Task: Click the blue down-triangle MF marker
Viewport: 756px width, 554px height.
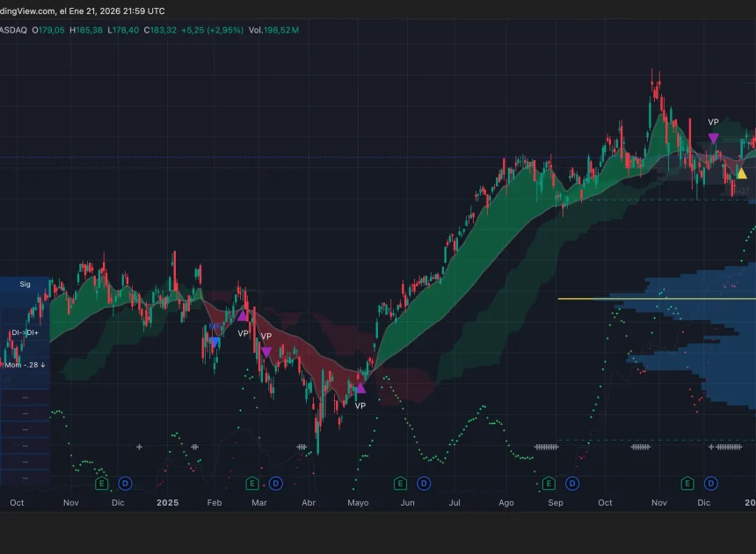Action: (x=215, y=342)
